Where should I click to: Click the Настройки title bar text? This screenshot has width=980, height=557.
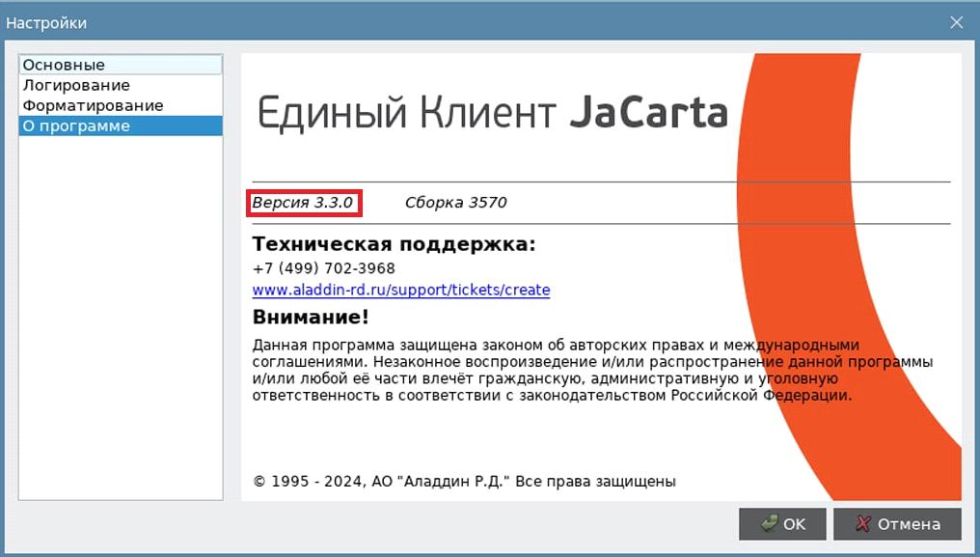point(53,22)
